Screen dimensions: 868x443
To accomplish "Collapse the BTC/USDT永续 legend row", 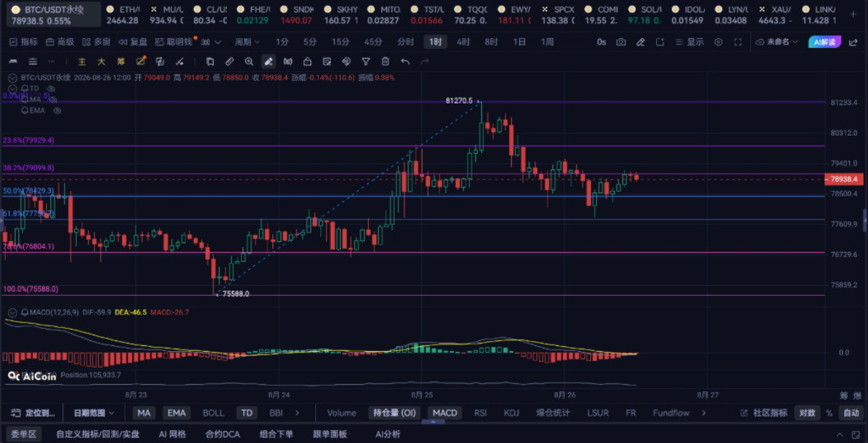I will tap(12, 77).
